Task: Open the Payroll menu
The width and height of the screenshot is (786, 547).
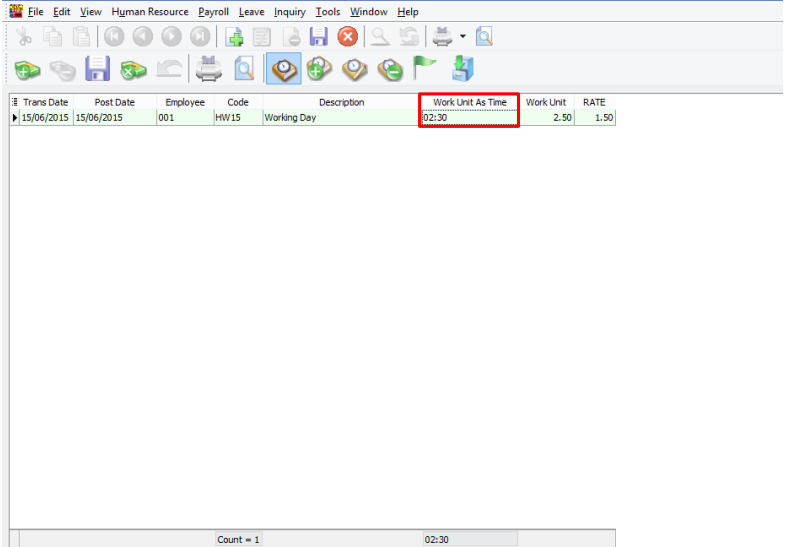Action: click(x=213, y=12)
